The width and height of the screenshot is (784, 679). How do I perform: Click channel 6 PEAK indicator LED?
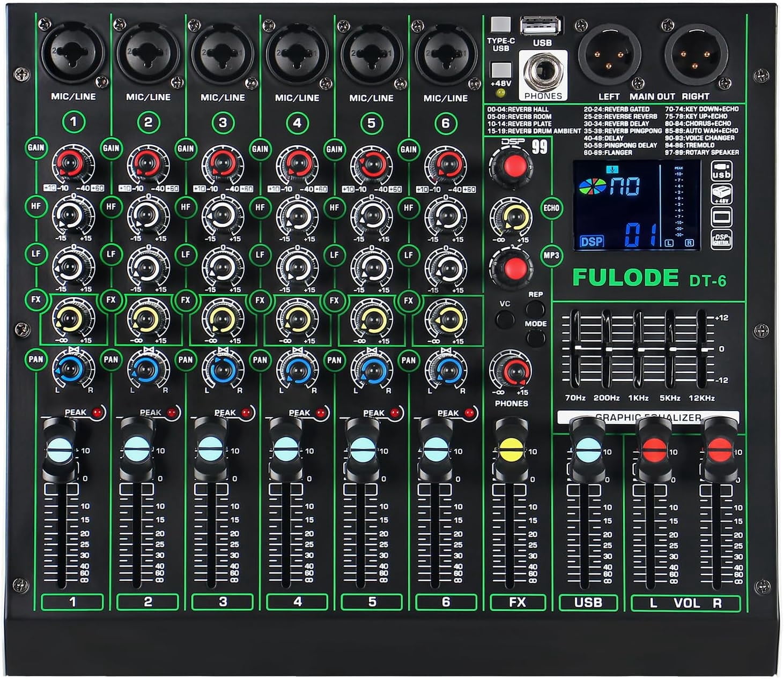pyautogui.click(x=469, y=413)
